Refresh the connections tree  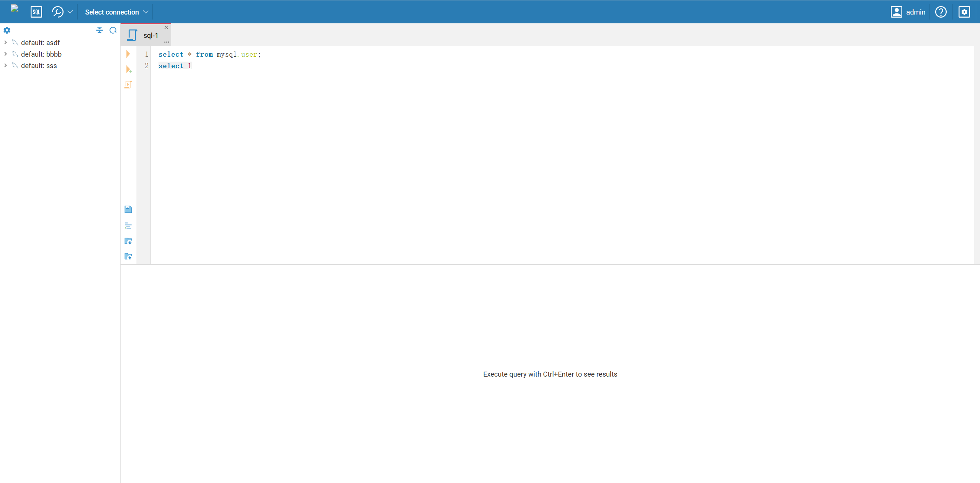pyautogui.click(x=113, y=30)
